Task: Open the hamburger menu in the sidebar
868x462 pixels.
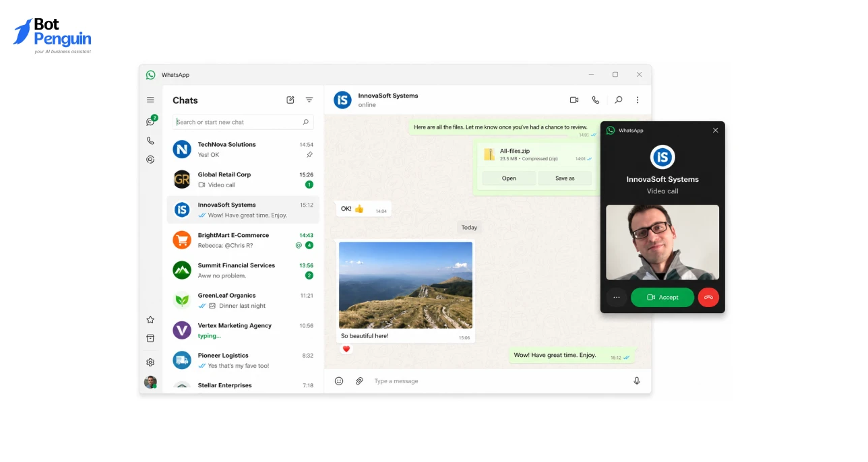Action: (x=150, y=100)
